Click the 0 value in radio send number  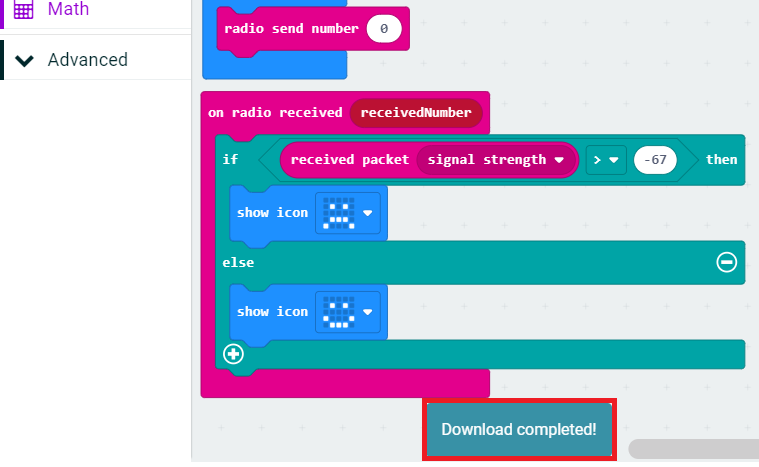383,29
